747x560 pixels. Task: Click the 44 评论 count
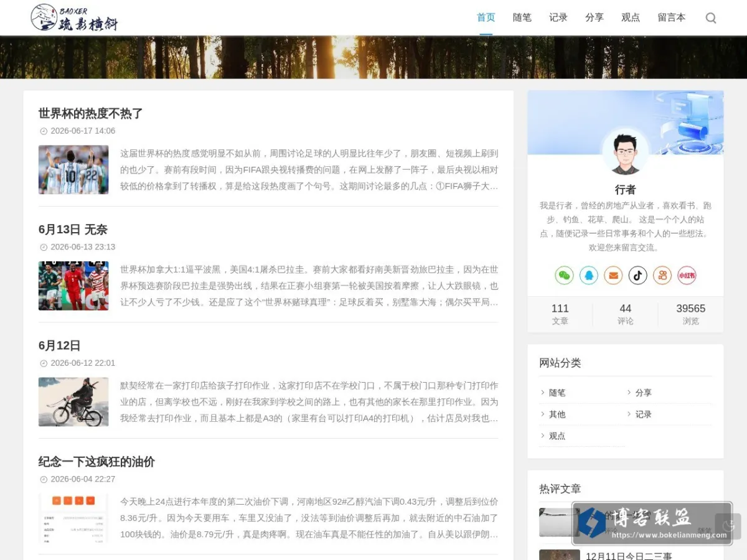click(x=626, y=314)
